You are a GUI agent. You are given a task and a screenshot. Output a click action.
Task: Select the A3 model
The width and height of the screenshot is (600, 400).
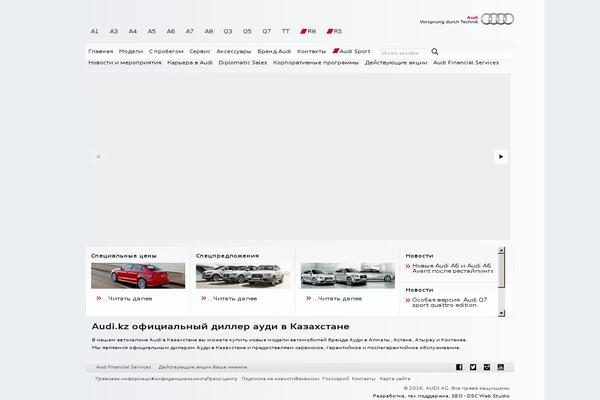tap(114, 31)
